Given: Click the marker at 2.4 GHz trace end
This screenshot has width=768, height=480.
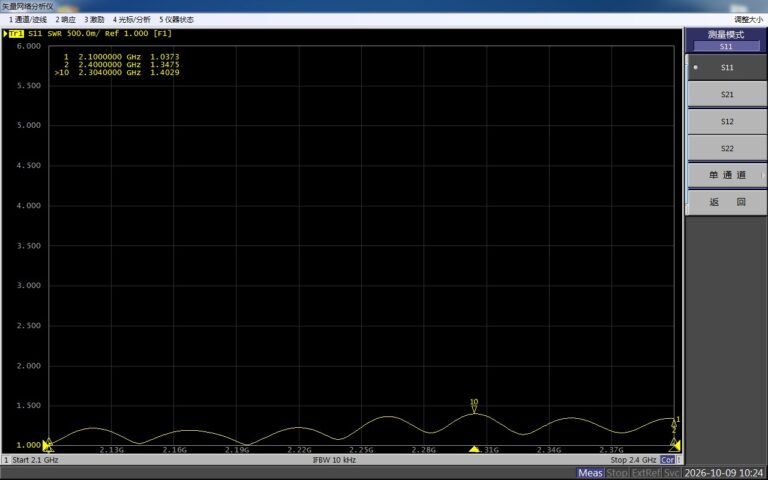Looking at the screenshot, I should coord(674,424).
